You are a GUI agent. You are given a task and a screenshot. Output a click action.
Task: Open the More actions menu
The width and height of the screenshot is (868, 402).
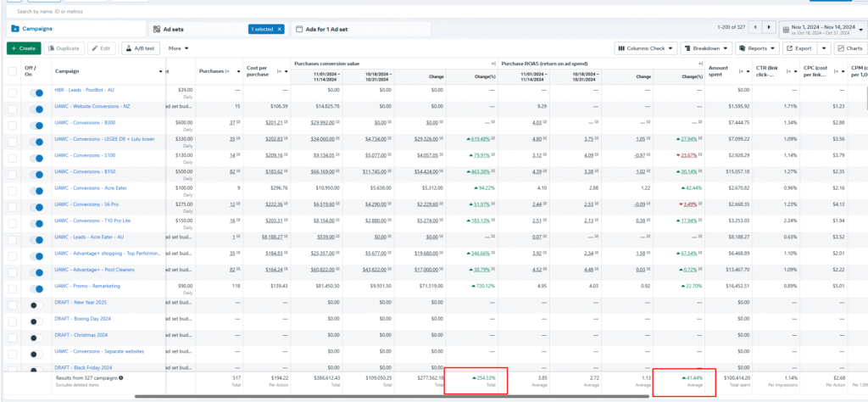tap(178, 48)
